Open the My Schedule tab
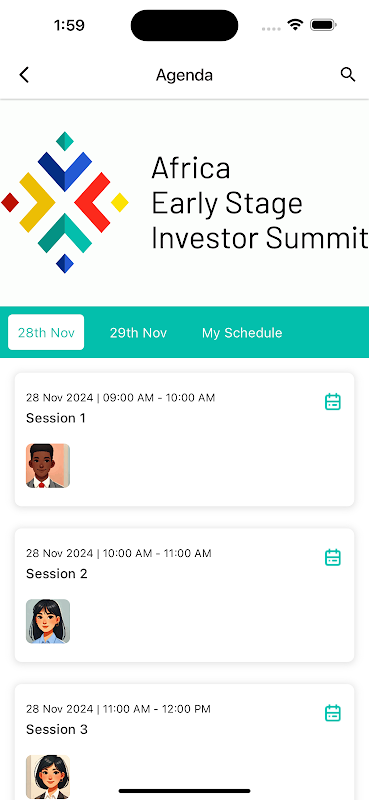The image size is (369, 800). coord(242,333)
